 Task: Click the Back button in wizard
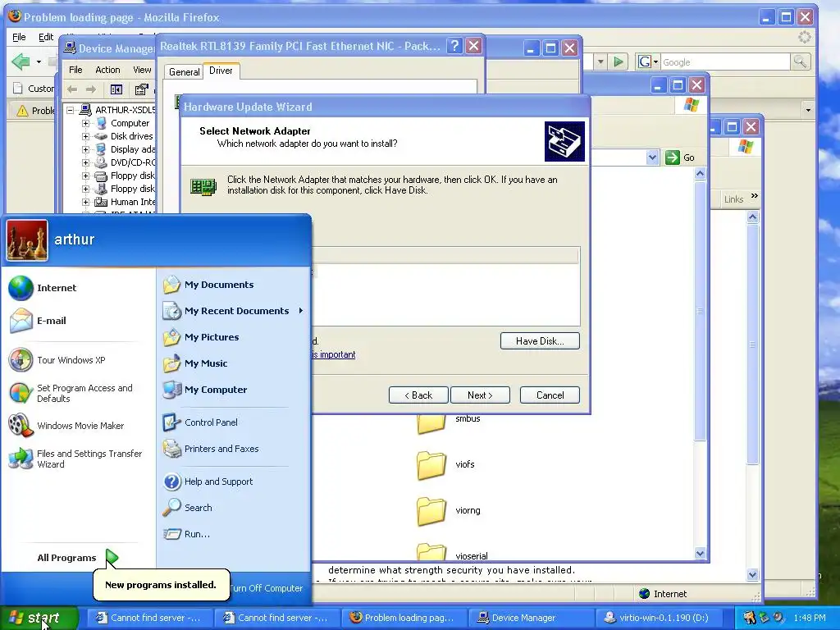418,395
